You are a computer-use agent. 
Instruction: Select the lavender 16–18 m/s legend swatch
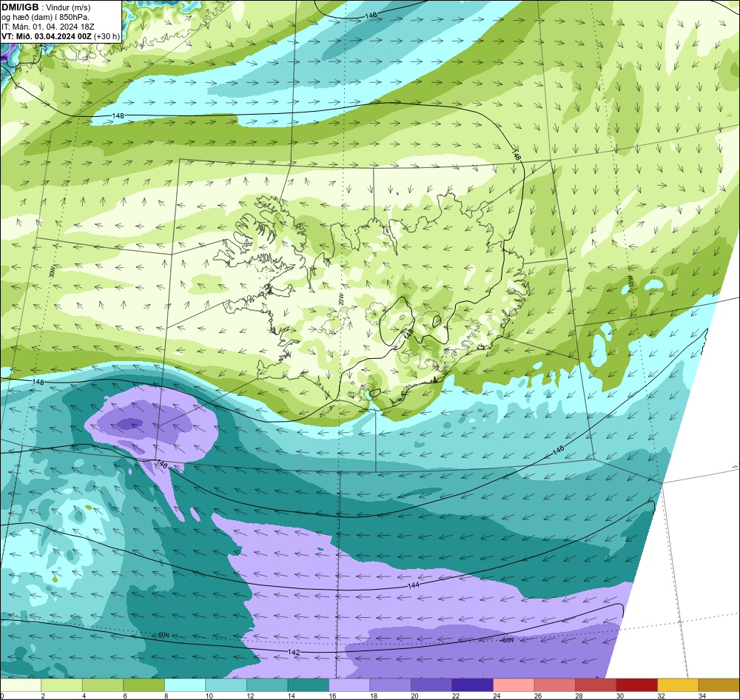pyautogui.click(x=349, y=685)
